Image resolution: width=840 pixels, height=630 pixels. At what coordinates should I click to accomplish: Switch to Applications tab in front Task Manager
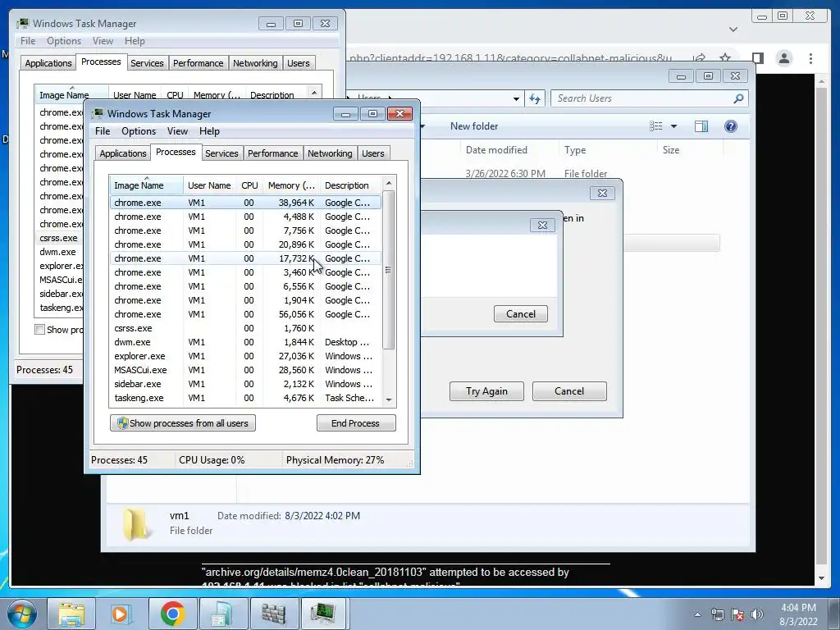123,153
